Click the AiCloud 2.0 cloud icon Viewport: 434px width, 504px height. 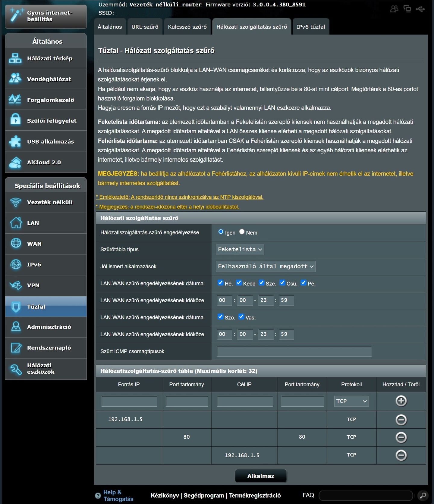pos(15,162)
